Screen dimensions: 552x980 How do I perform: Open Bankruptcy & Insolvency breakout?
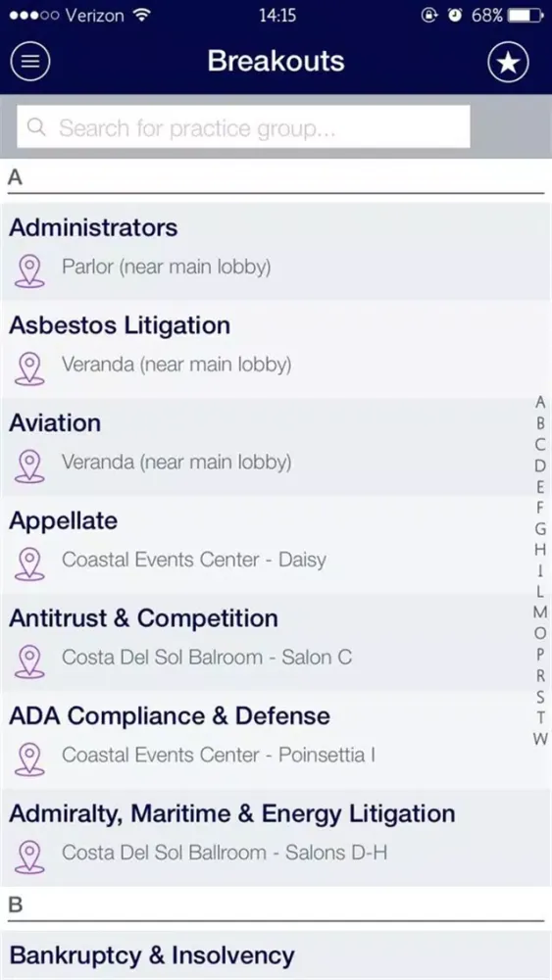click(x=276, y=955)
